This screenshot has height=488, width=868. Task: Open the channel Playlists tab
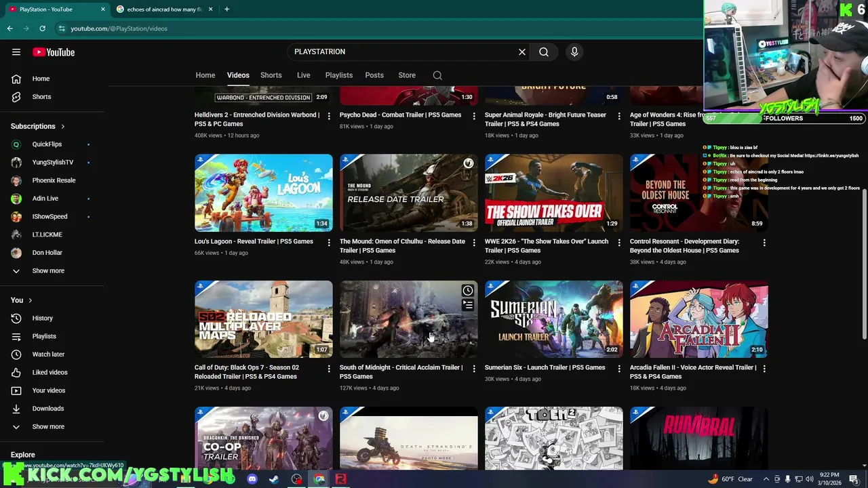[x=339, y=75]
